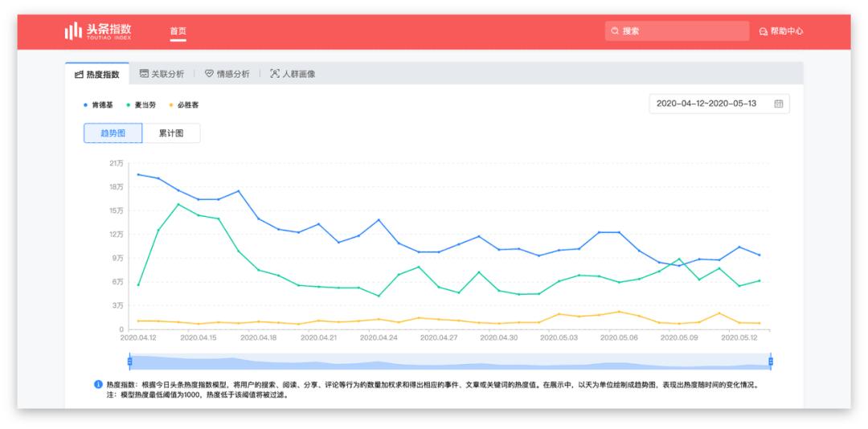This screenshot has width=868, height=429.
Task: Click the 2020.04.24 x-axis date label
Action: tap(378, 337)
